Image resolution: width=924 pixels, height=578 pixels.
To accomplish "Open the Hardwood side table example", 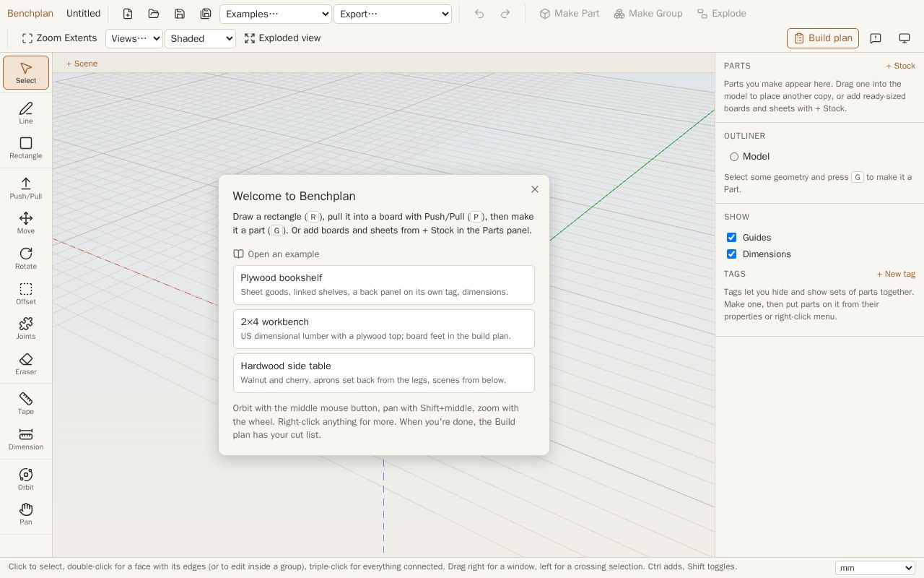I will click(384, 373).
